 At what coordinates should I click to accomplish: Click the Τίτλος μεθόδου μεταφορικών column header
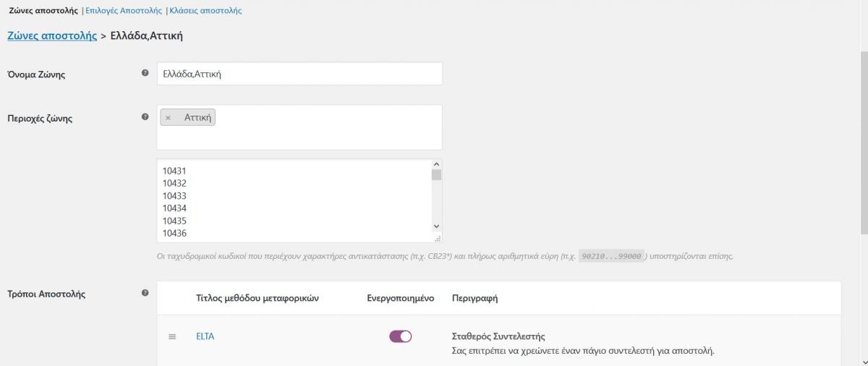258,298
